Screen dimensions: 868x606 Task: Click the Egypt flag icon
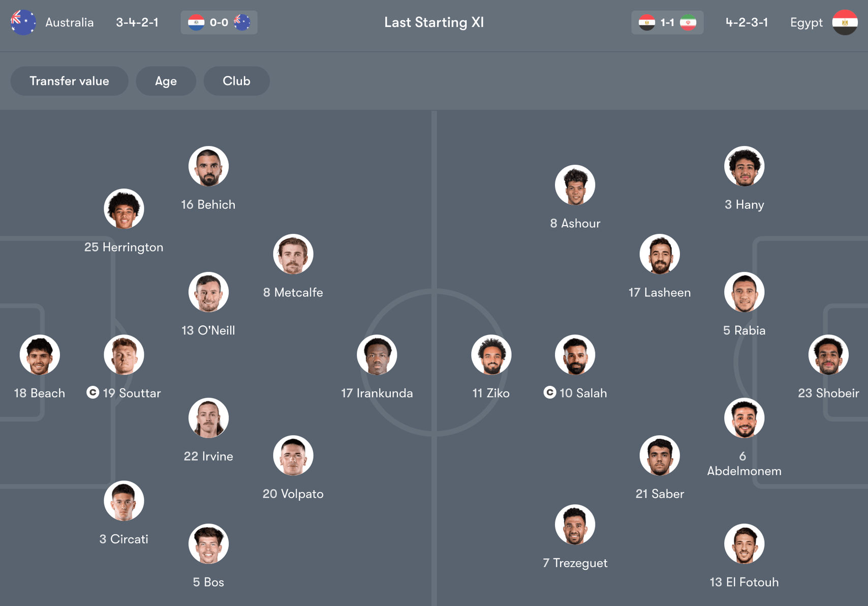tap(845, 22)
